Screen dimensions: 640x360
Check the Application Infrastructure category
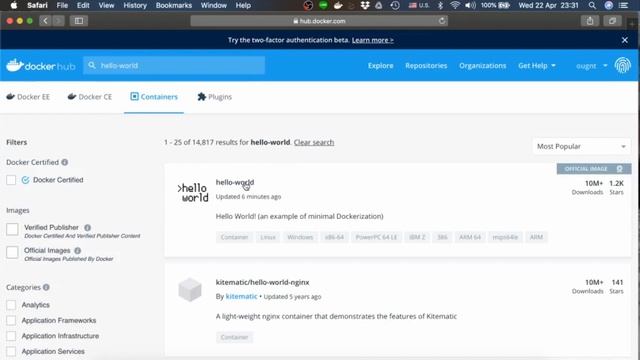click(x=11, y=336)
